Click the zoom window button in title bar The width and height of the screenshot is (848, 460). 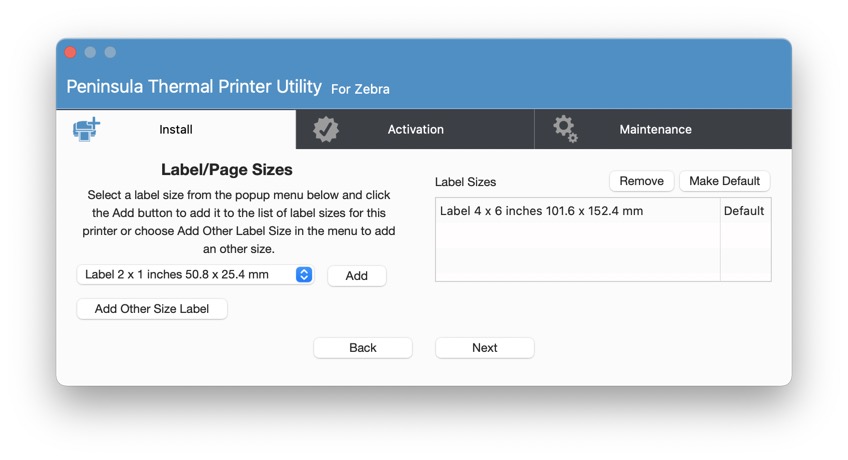click(110, 52)
